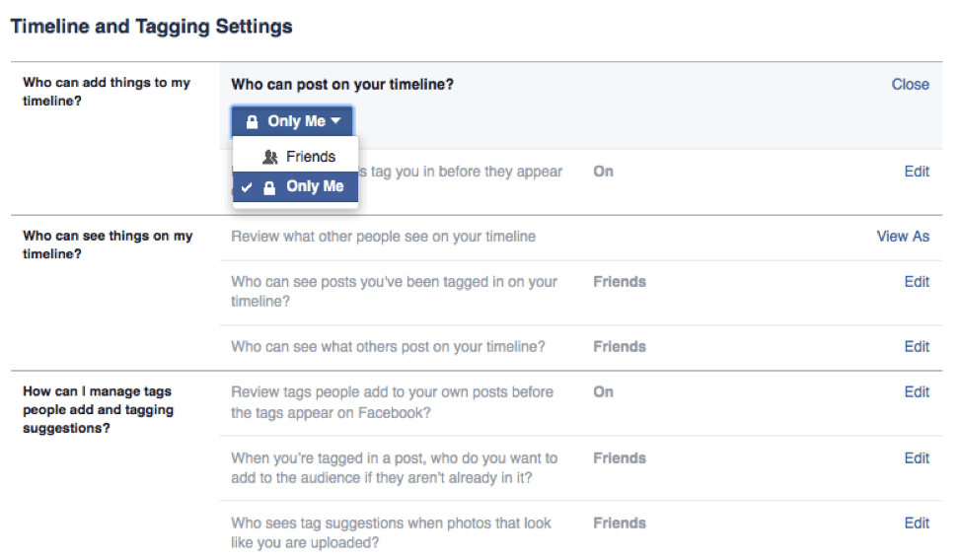Close the 'Who can post on your timeline' section
Screen dimensions: 961x560
(910, 85)
